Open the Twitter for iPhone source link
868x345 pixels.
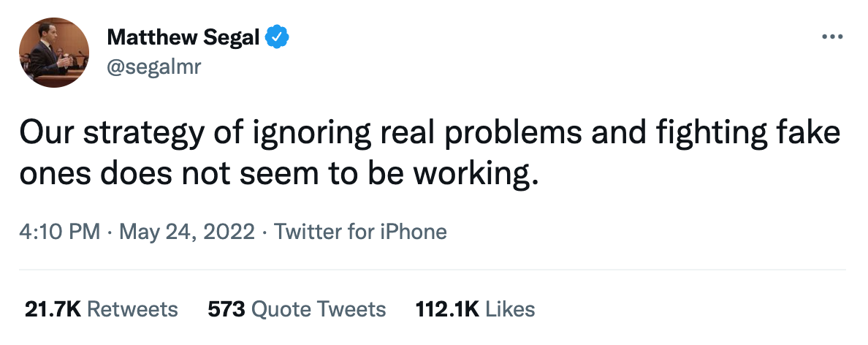pyautogui.click(x=360, y=232)
